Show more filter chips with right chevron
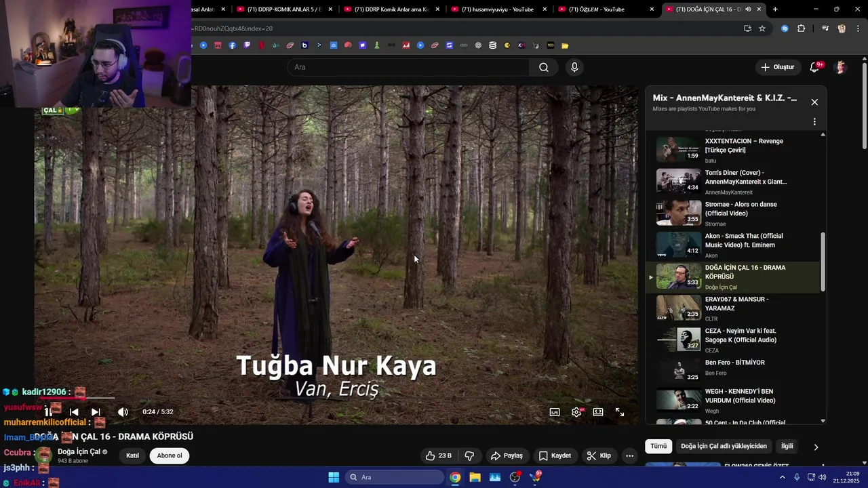The width and height of the screenshot is (868, 488). pos(816,447)
